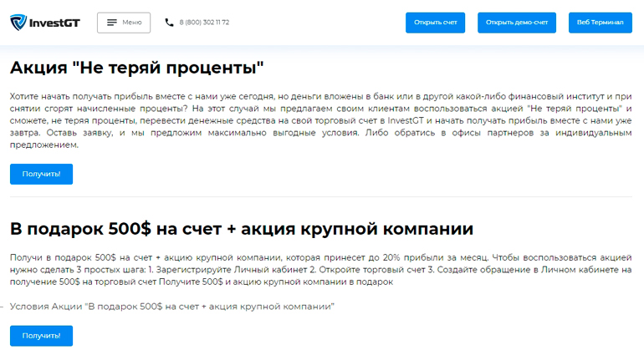Viewport: 644px width, 350px height.
Task: Click paragraph starting "Хотите начать получать прибыль"
Action: click(321, 120)
